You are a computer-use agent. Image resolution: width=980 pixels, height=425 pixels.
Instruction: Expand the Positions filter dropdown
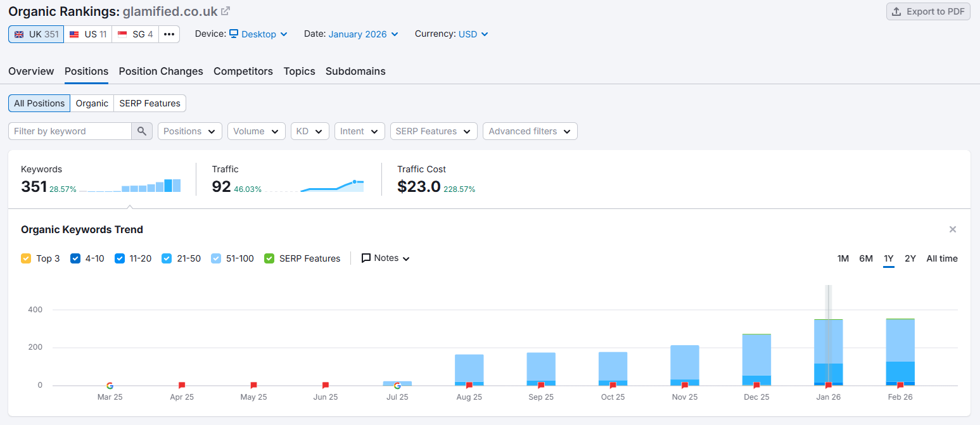[x=190, y=131]
